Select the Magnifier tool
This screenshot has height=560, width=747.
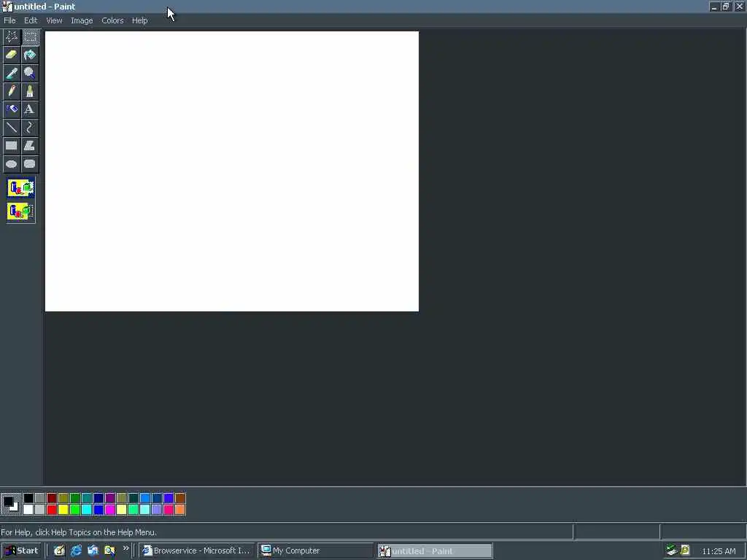[29, 73]
